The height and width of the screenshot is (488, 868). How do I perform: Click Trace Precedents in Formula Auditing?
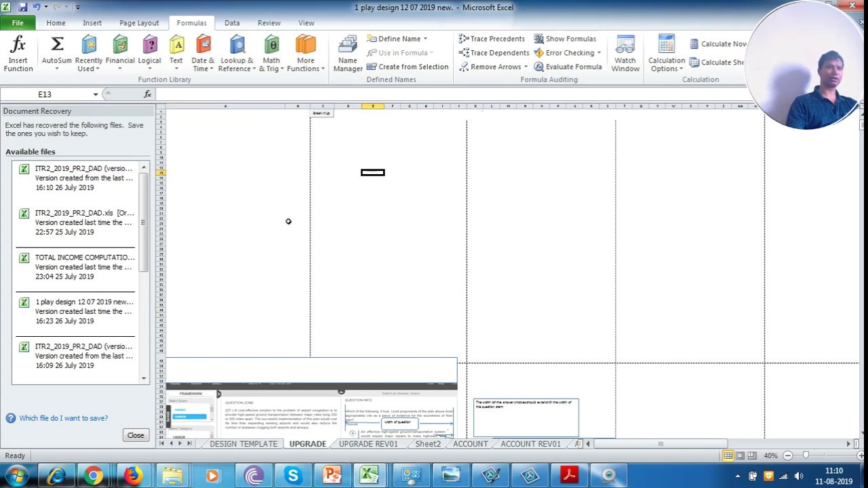(491, 39)
